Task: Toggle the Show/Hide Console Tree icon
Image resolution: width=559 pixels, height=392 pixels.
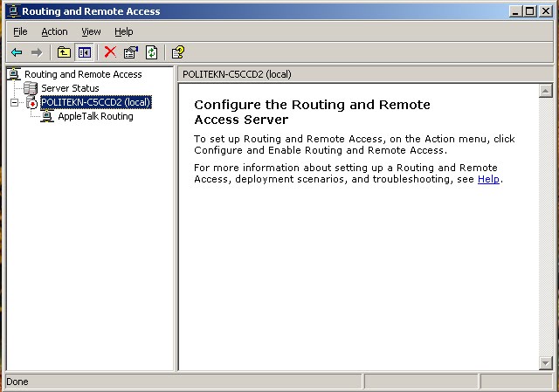Action: pos(85,52)
